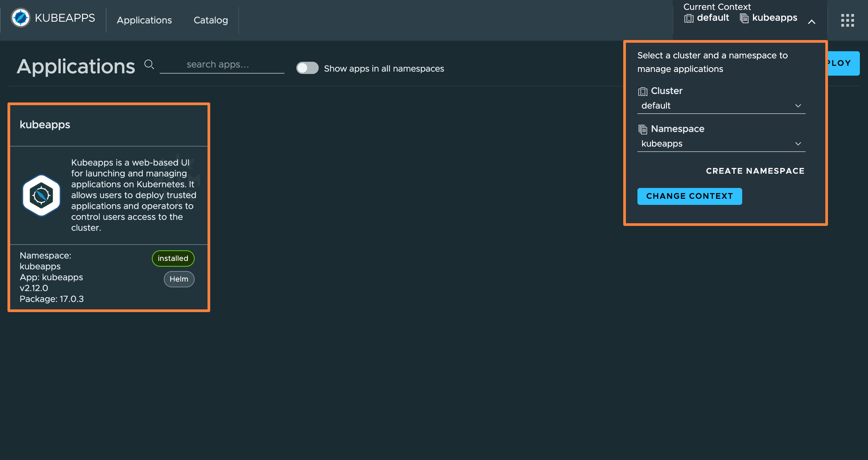Collapse the Current Context selector chevron
Viewport: 868px width, 460px height.
click(811, 22)
